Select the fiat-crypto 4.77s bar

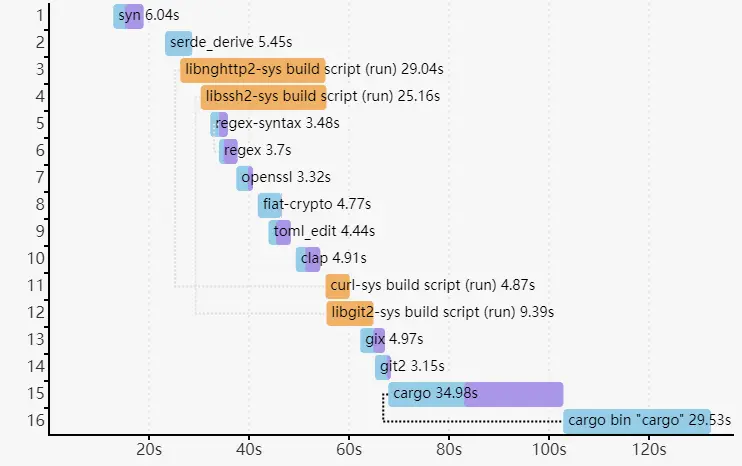coord(270,205)
